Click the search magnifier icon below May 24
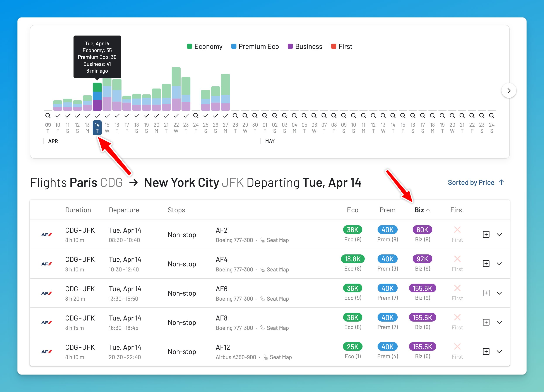 click(491, 115)
